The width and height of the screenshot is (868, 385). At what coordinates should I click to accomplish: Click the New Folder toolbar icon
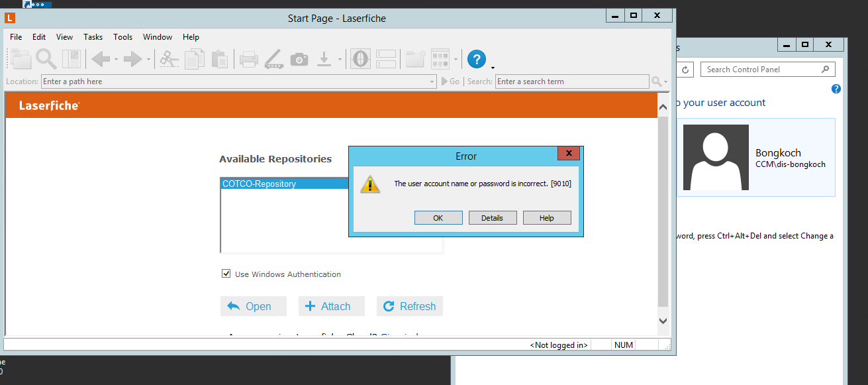[415, 59]
